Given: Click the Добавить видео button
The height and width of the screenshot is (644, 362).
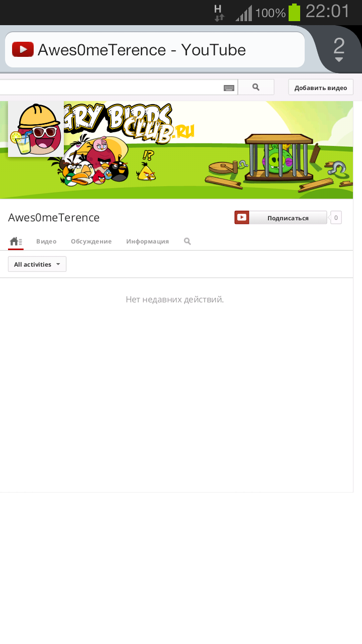Looking at the screenshot, I should 321,87.
